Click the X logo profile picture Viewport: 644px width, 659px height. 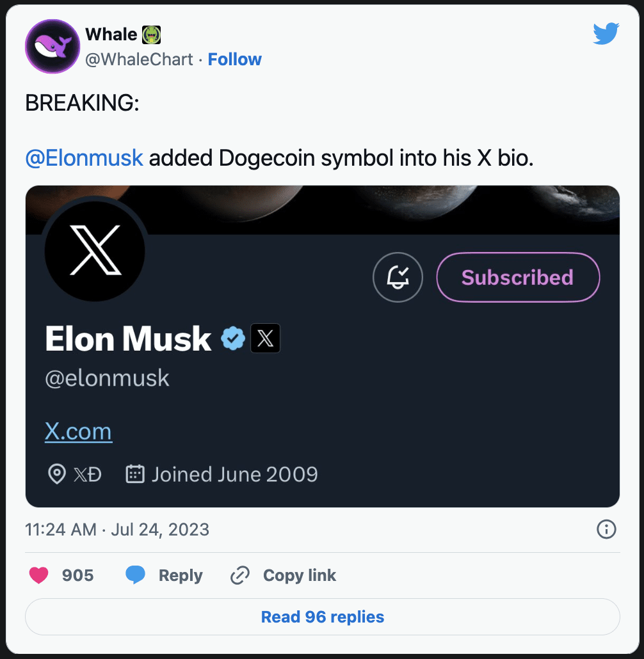94,250
